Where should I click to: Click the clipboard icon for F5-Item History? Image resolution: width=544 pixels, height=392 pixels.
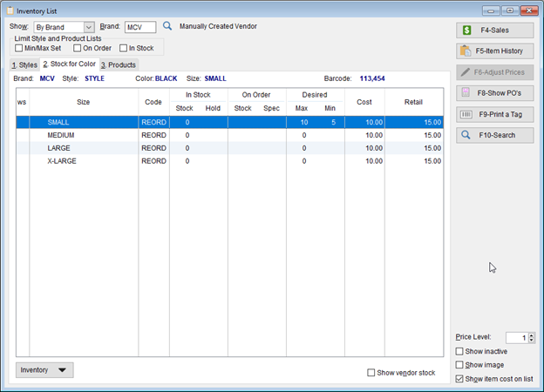466,51
